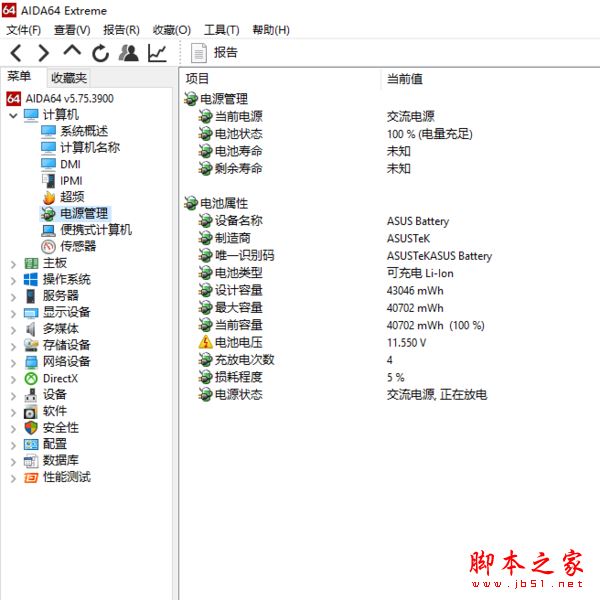The height and width of the screenshot is (600, 600).
Task: Click the Xbox icon of DirectX
Action: (31, 379)
